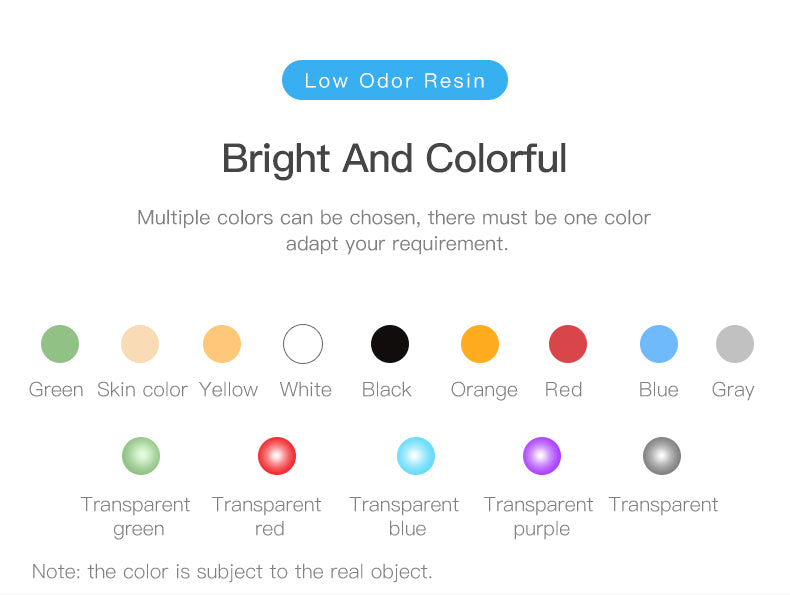
Task: Click the Skin color text label
Action: tap(142, 390)
